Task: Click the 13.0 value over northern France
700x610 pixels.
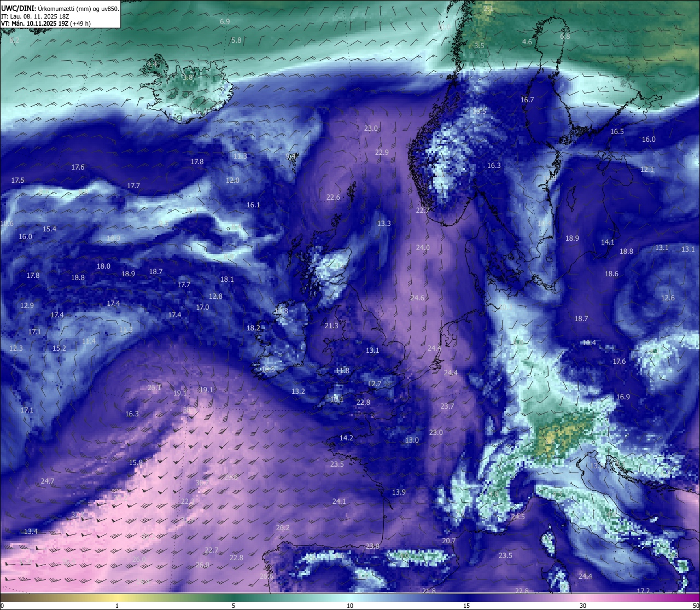Action: point(412,440)
